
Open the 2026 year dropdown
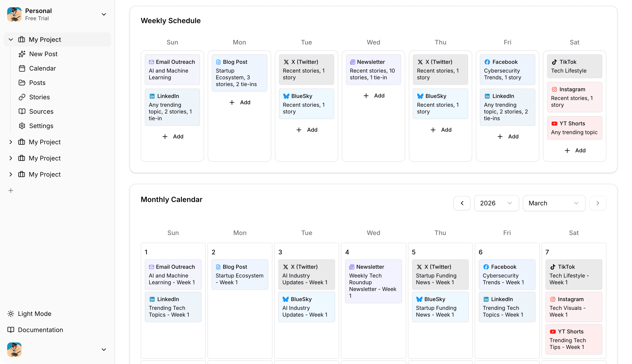pos(496,203)
